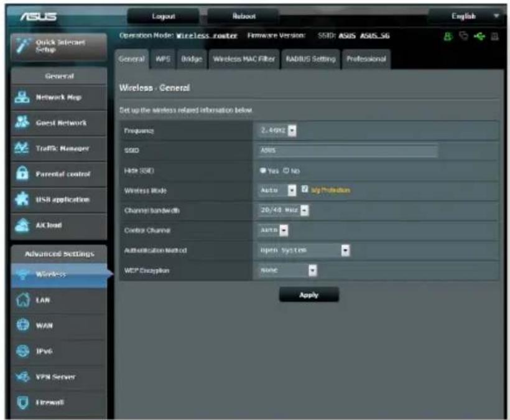Open the Frequency 2.4GHz dropdown
Screen dimensions: 510x420
(x=277, y=131)
